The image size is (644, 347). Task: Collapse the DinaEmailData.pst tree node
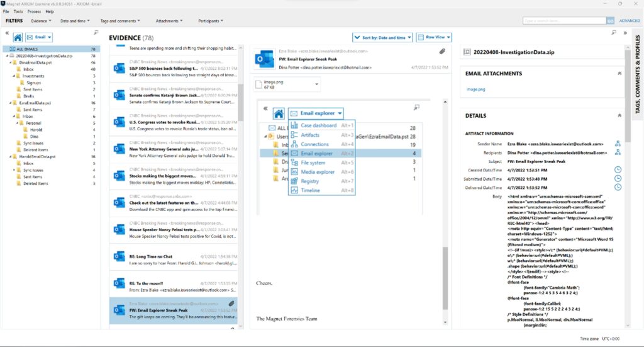tap(11, 62)
